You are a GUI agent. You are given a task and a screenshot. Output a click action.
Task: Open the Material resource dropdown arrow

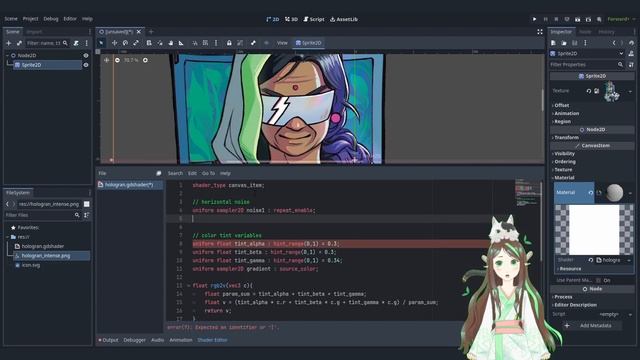coord(631,193)
